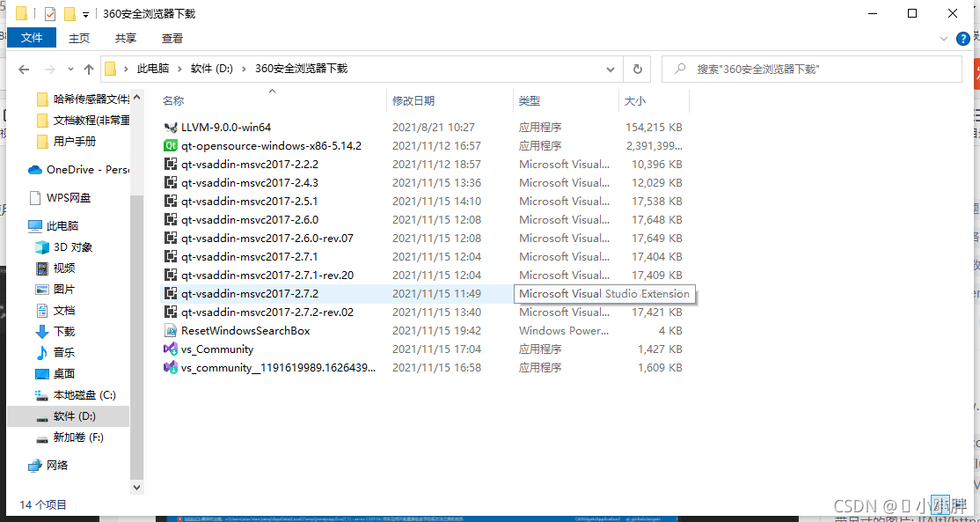This screenshot has height=522, width=980.
Task: Open the quick access toolbar customize dropdown
Action: pos(85,14)
